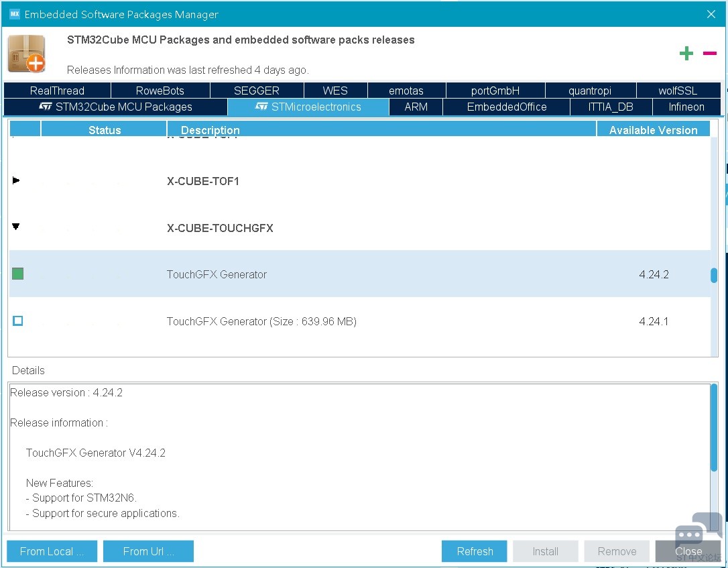Select the STMicroelectronics tab

pyautogui.click(x=308, y=107)
